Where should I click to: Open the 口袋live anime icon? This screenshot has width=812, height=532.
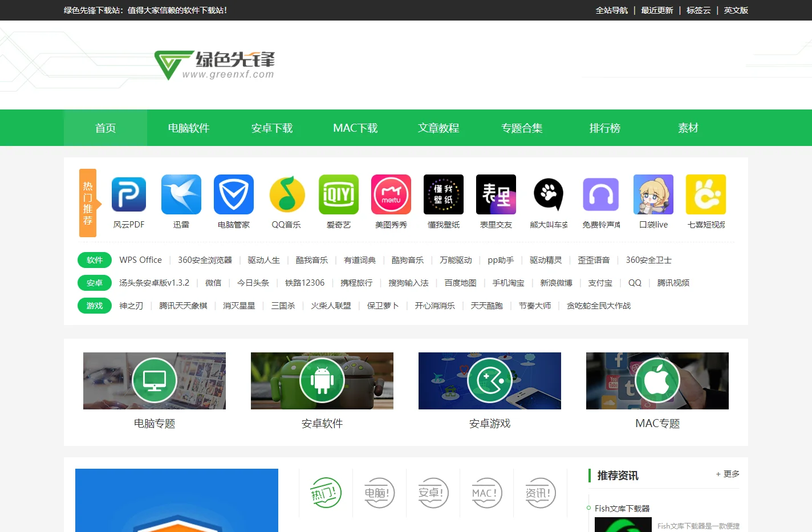653,194
